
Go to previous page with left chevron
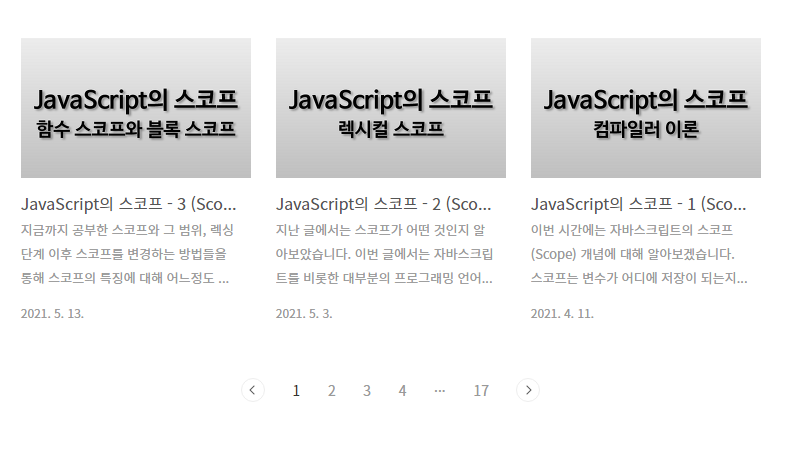253,390
